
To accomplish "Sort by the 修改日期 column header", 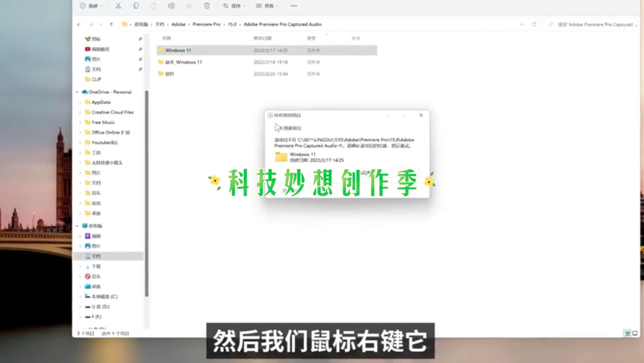I will pyautogui.click(x=262, y=38).
